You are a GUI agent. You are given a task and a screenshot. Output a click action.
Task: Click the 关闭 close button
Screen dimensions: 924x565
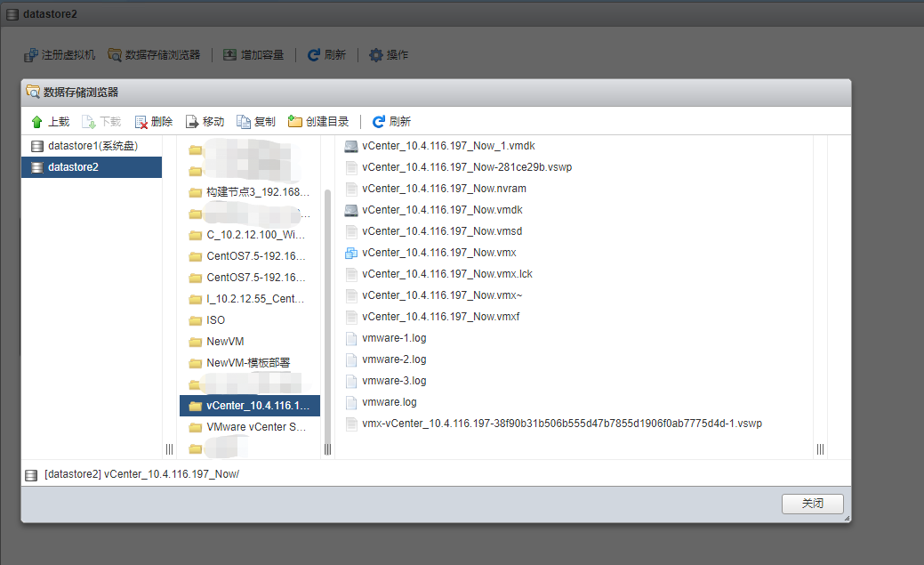coord(811,503)
